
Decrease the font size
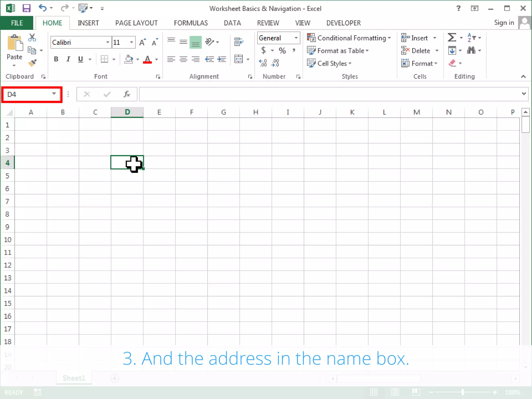coord(155,42)
